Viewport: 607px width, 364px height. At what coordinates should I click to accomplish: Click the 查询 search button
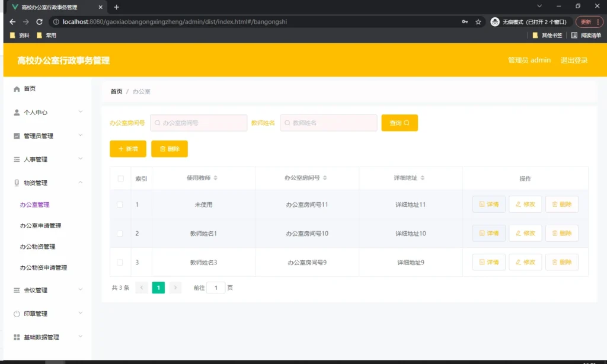399,123
